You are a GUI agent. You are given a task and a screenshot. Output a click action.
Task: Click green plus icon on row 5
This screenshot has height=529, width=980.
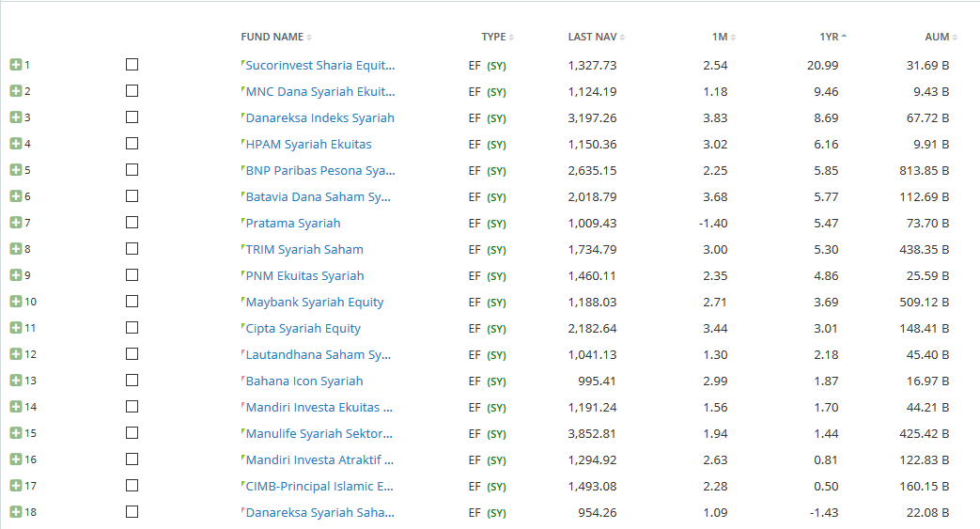[x=16, y=170]
